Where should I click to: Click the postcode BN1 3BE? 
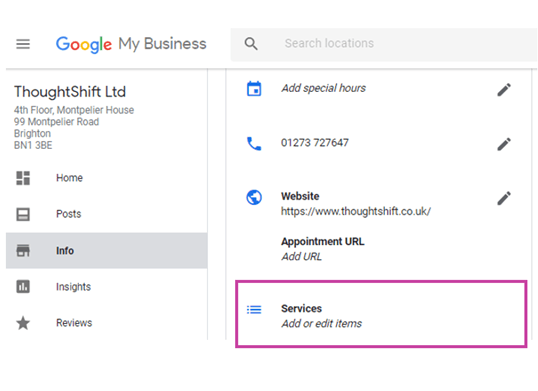point(33,145)
